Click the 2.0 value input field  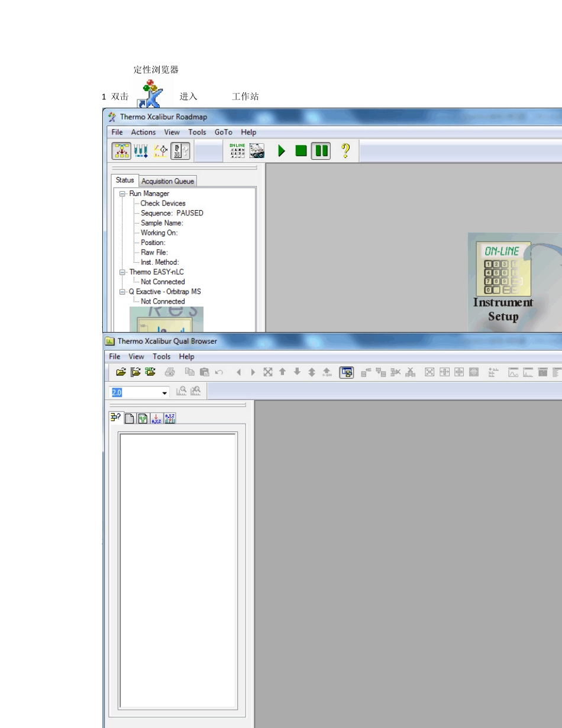point(135,393)
